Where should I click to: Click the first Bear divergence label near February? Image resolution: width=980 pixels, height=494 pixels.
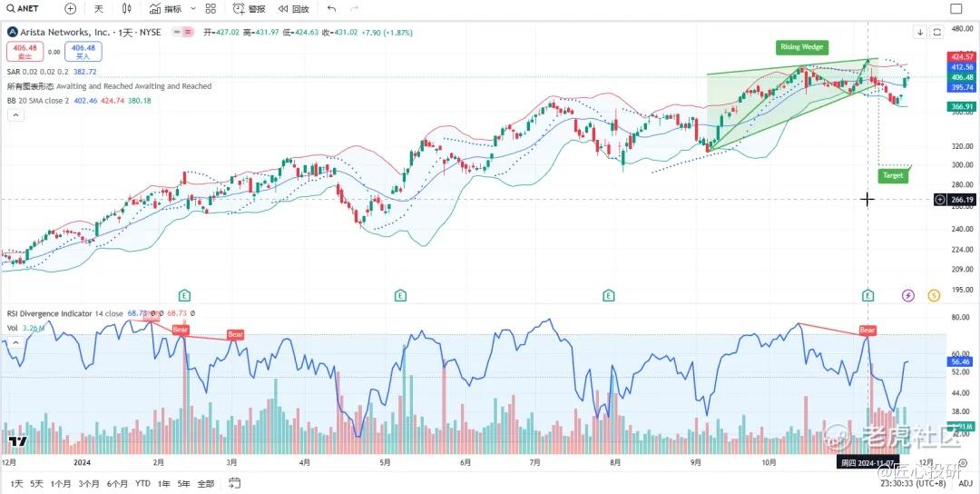181,330
